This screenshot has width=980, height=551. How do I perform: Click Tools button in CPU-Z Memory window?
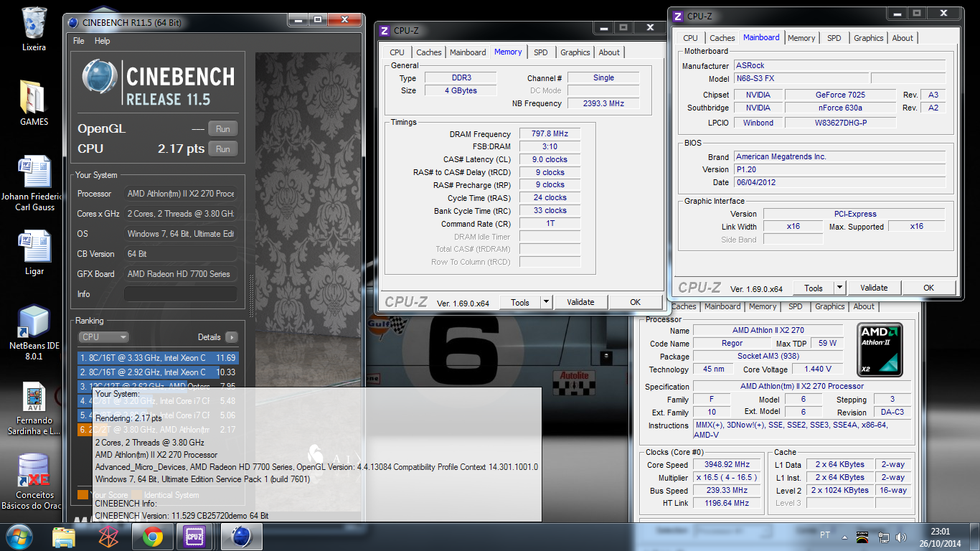(x=520, y=303)
